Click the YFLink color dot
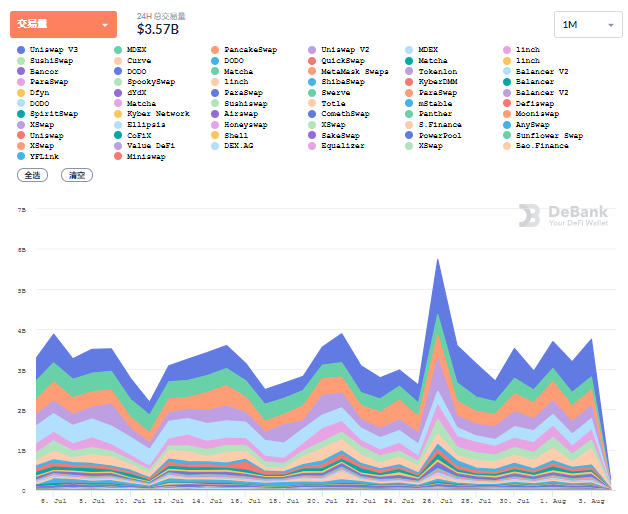628x514 pixels. [x=21, y=156]
